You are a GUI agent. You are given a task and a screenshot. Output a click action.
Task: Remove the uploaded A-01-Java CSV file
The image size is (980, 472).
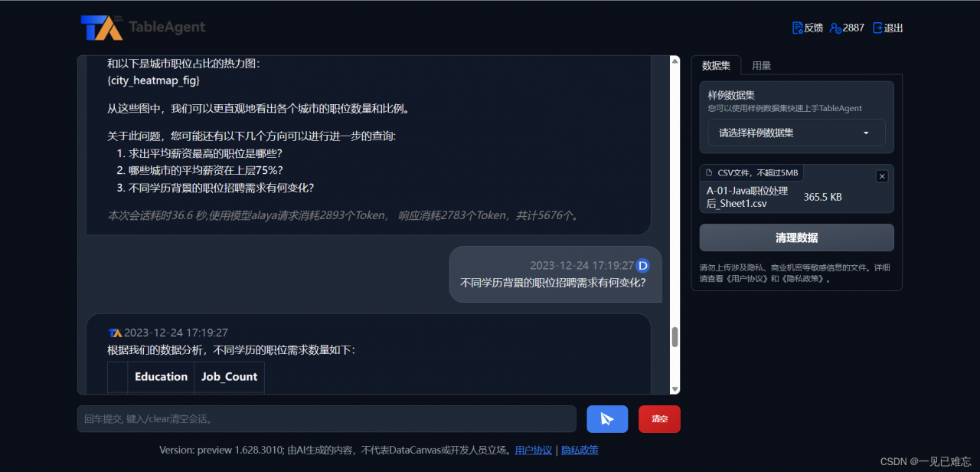(882, 175)
